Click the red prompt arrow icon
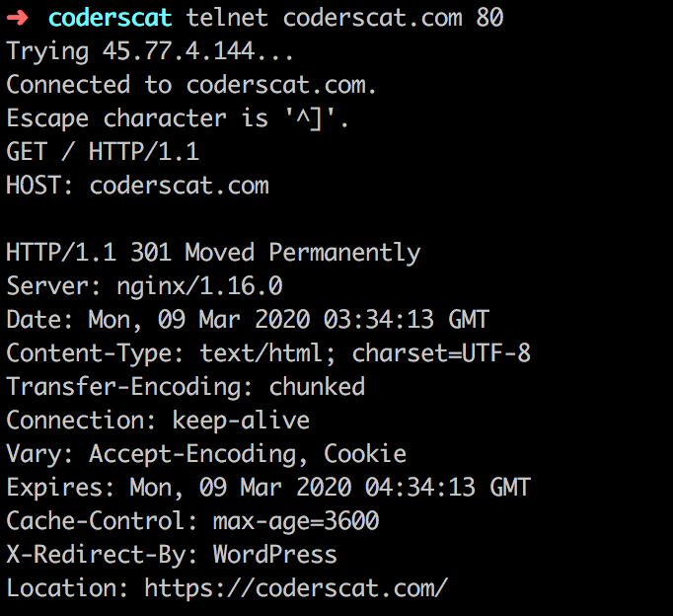Image resolution: width=673 pixels, height=616 pixels. [18, 18]
